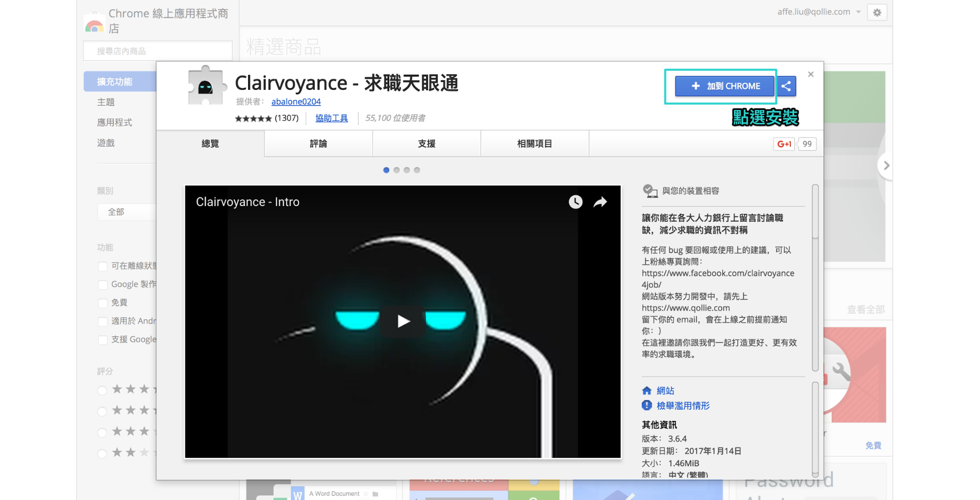Click the alert icon beside 檢舉濫用情形
The height and width of the screenshot is (500, 980).
[x=647, y=405]
